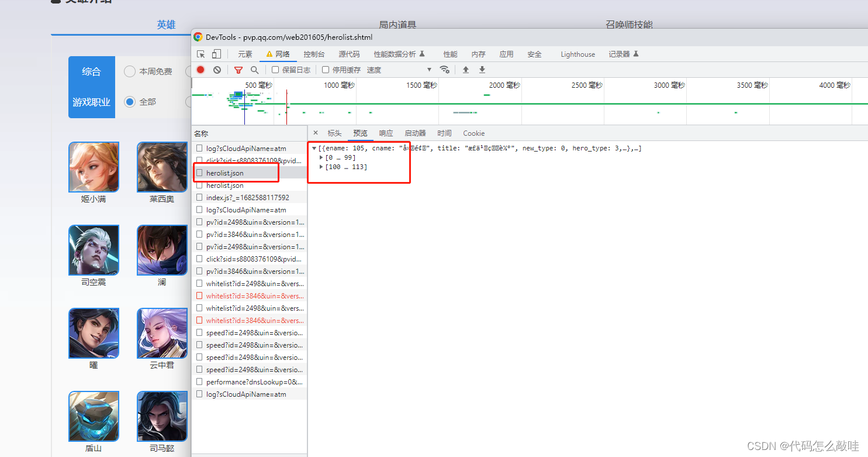Viewport: 868px width, 457px height.
Task: Expand the [100 … 113] array group
Action: pos(321,167)
